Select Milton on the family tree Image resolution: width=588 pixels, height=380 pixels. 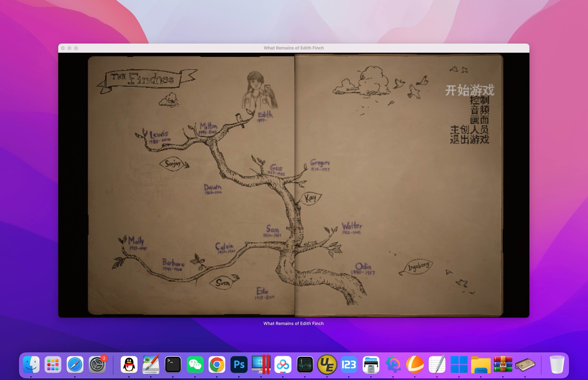coord(209,126)
